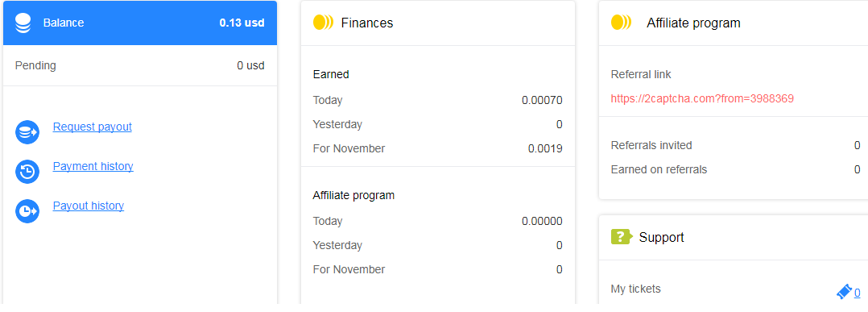Select the Affiliate program panel title
The height and width of the screenshot is (312, 868).
(x=693, y=23)
